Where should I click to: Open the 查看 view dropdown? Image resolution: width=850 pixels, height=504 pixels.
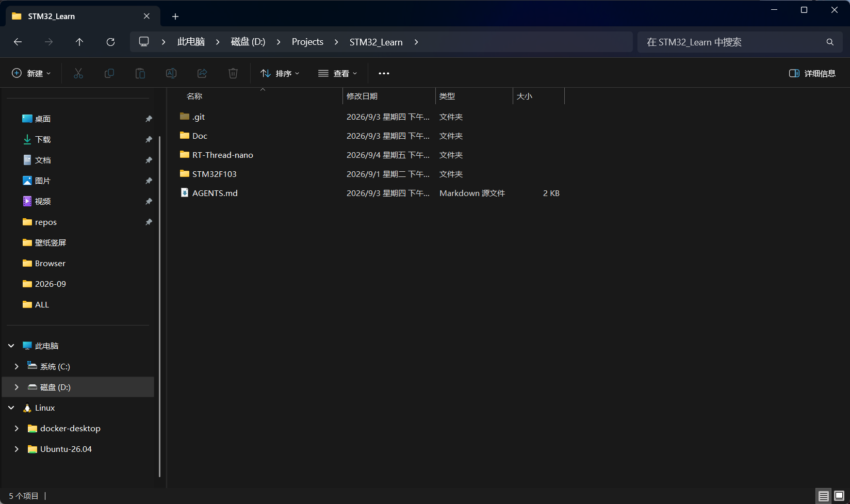pyautogui.click(x=338, y=73)
